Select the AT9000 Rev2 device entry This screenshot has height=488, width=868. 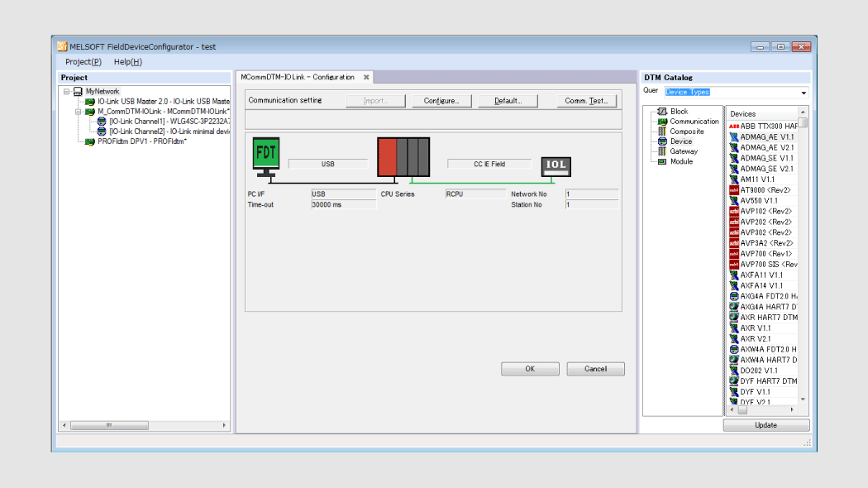click(x=765, y=189)
